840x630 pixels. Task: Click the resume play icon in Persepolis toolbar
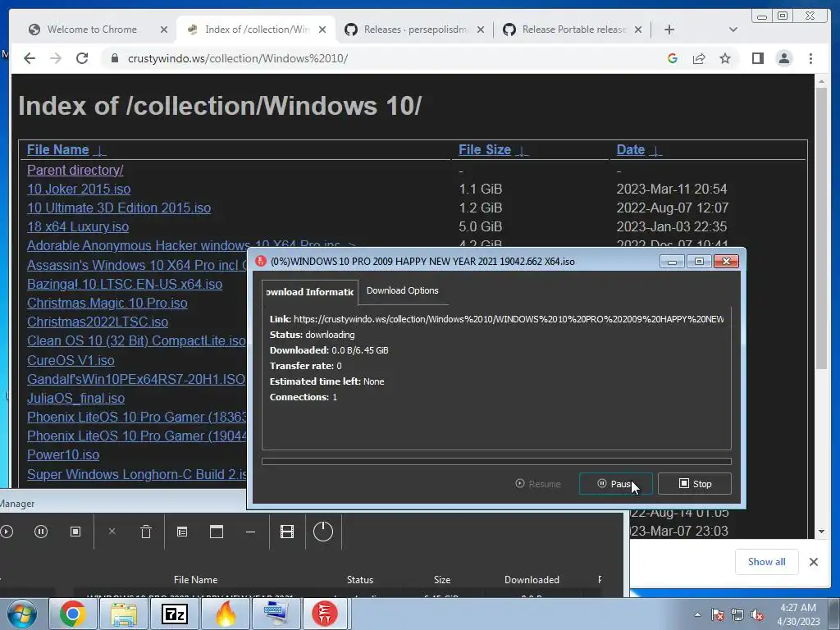coord(7,532)
